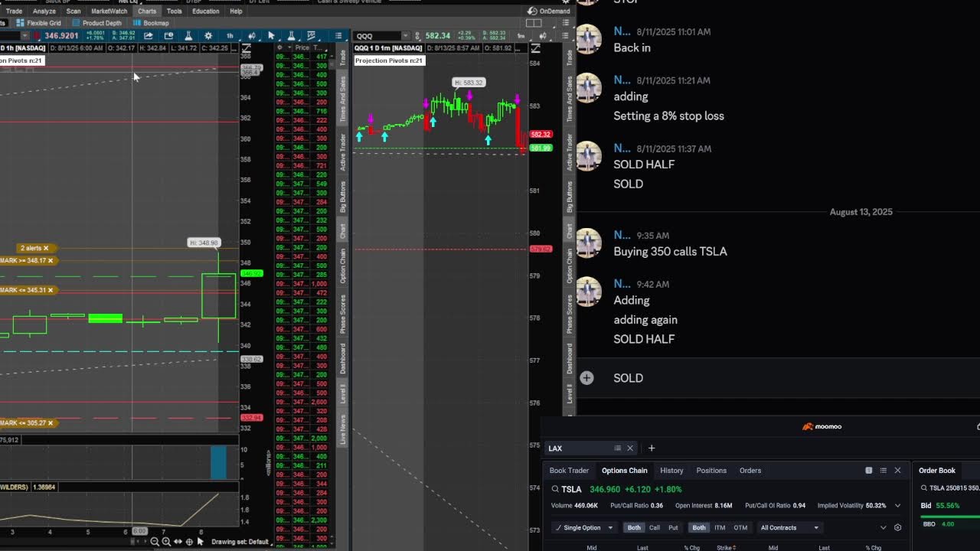Open the Big Buttons side tab
The image size is (980, 551).
[343, 197]
